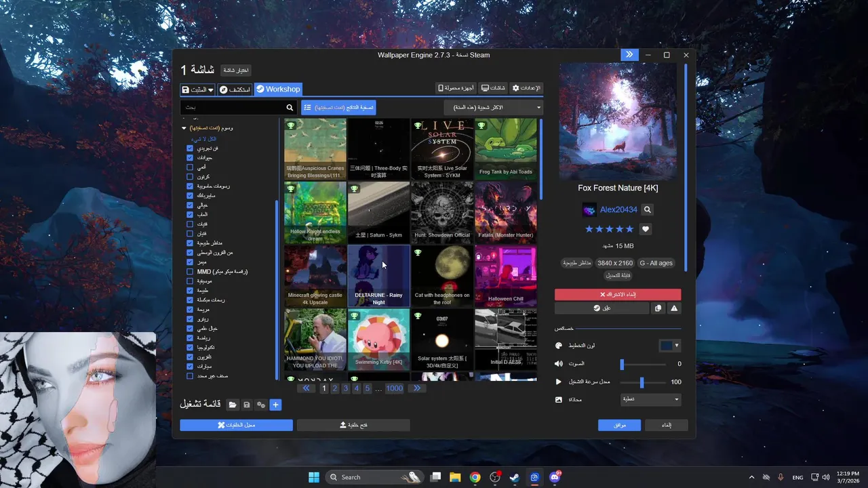Click the playback rate play icon
This screenshot has width=868, height=488.
(x=559, y=382)
